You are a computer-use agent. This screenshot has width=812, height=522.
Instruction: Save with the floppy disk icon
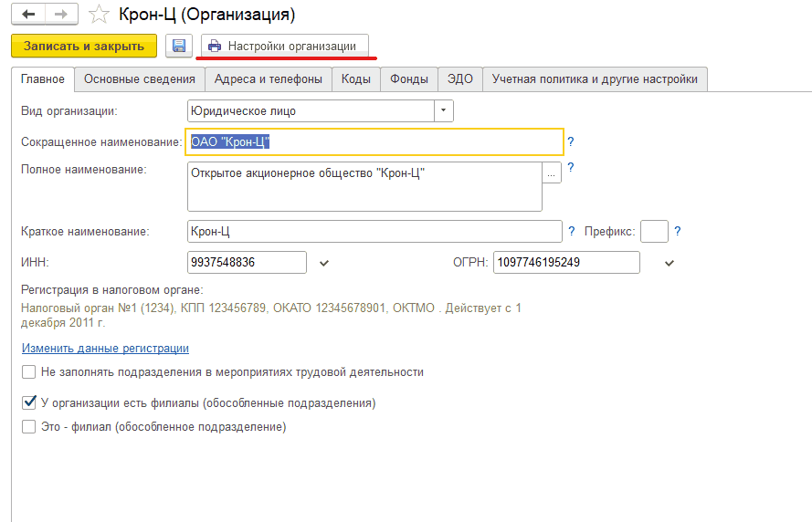179,46
